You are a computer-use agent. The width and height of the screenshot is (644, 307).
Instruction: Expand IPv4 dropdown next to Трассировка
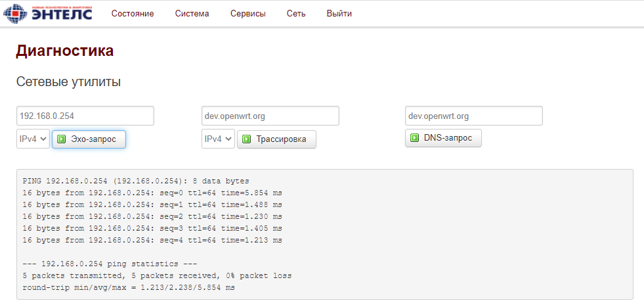click(x=218, y=139)
